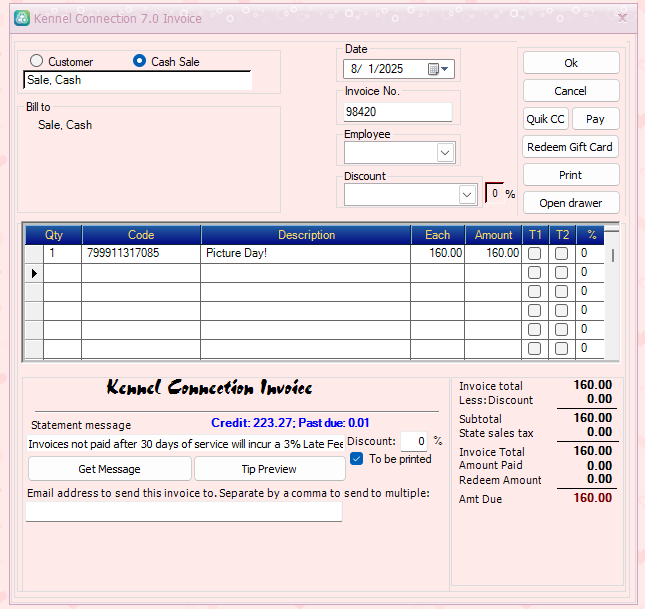Viewport: 645px width, 609px height.
Task: Click the red Amt Due 160.00 value
Action: 593,498
